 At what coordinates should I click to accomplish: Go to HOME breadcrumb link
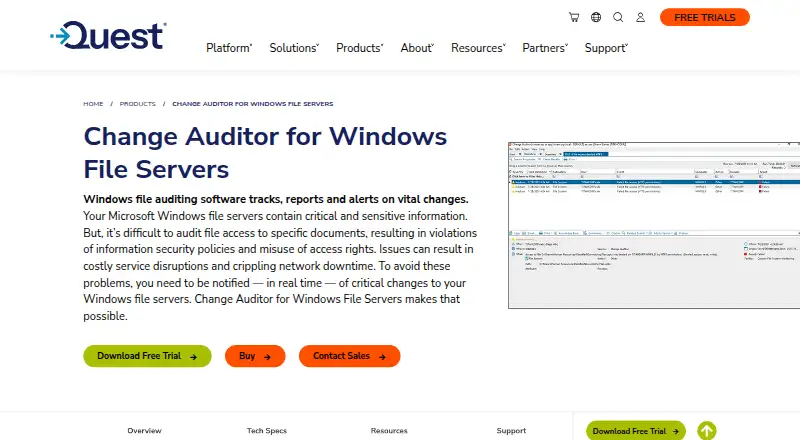(x=93, y=104)
